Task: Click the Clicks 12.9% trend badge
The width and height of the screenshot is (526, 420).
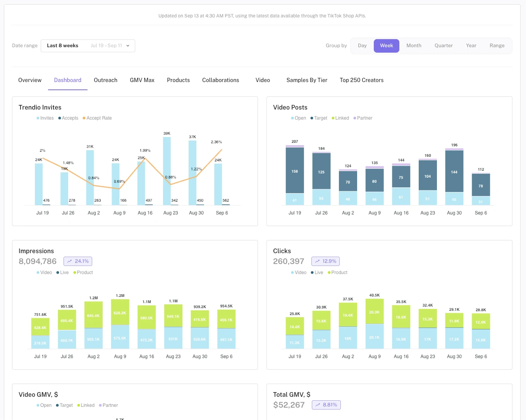Action: coord(325,261)
